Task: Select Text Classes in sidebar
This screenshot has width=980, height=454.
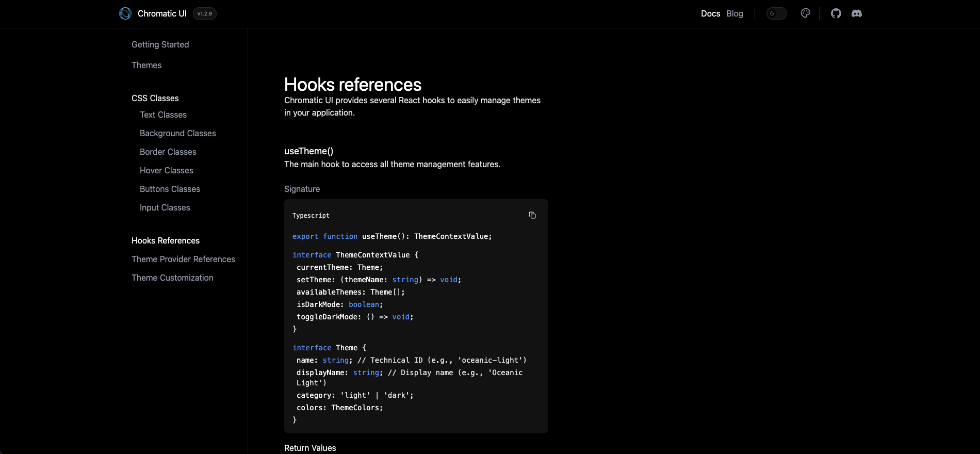Action: pos(163,115)
